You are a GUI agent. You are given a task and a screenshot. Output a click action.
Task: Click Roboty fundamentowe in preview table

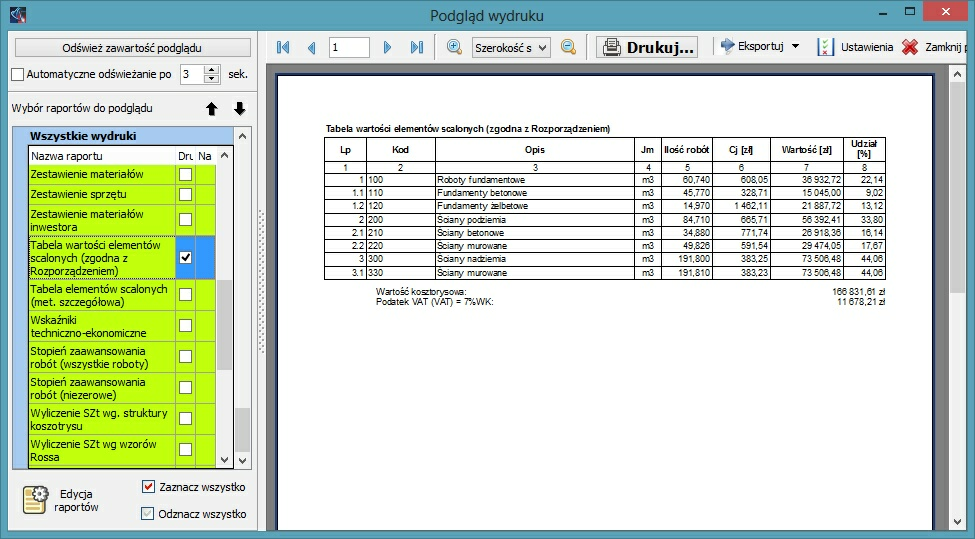(x=481, y=180)
